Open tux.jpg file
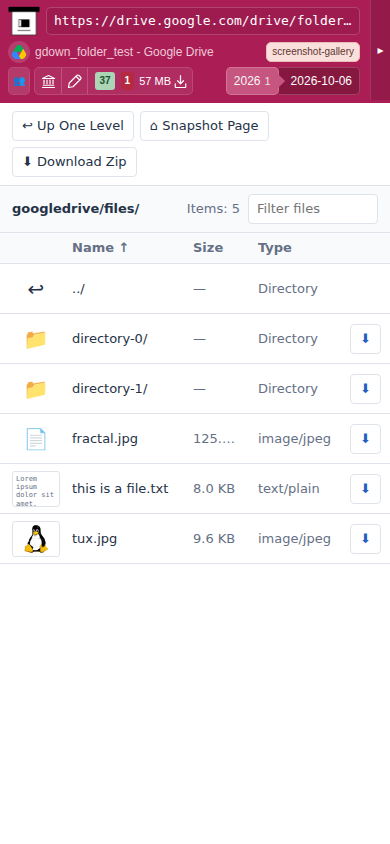This screenshot has width=390, height=844. pyautogui.click(x=95, y=539)
